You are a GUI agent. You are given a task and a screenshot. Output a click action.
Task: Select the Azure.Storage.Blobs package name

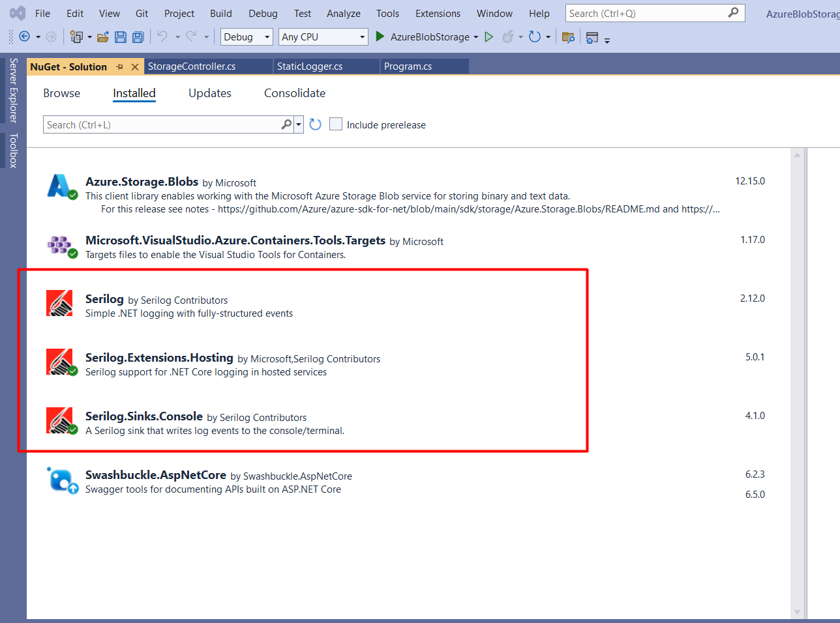point(142,182)
